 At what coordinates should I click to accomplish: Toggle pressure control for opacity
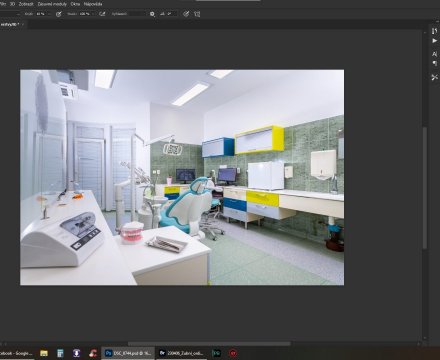(x=59, y=14)
